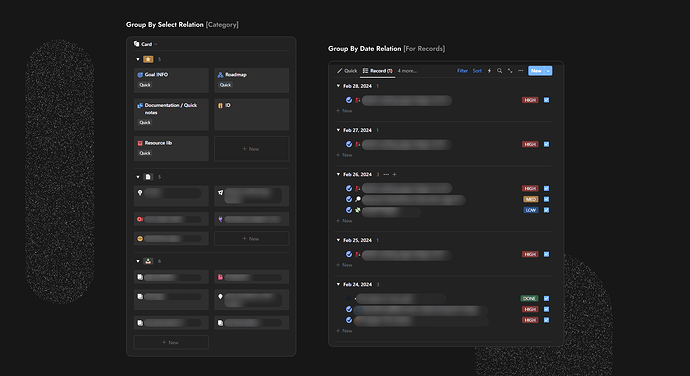Click the blue New button
690x376 pixels.
(536, 71)
